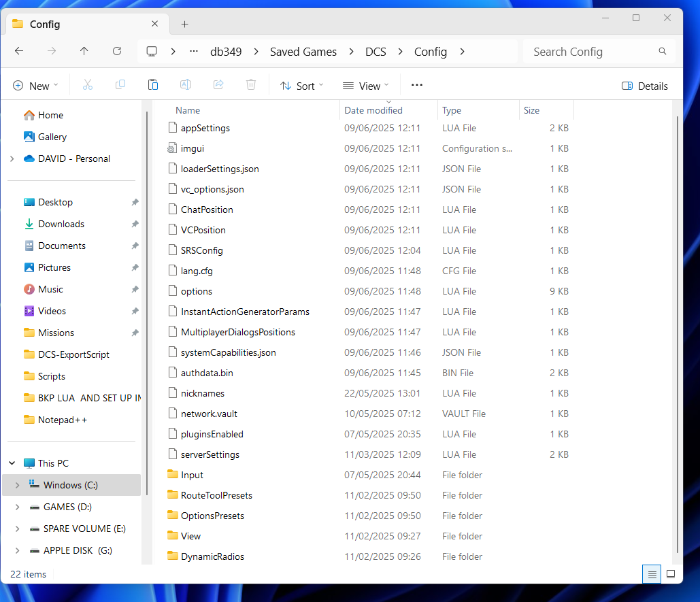Sort by Name column header

coord(188,110)
